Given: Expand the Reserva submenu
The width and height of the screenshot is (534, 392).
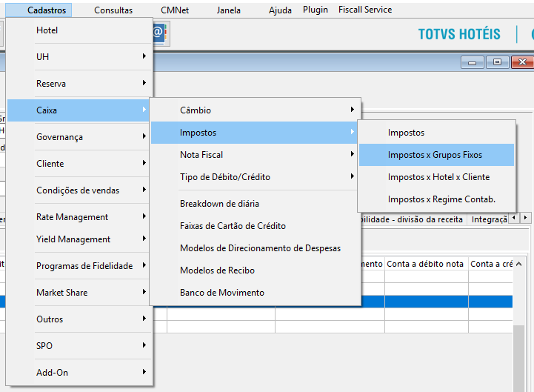Looking at the screenshot, I should click(79, 84).
